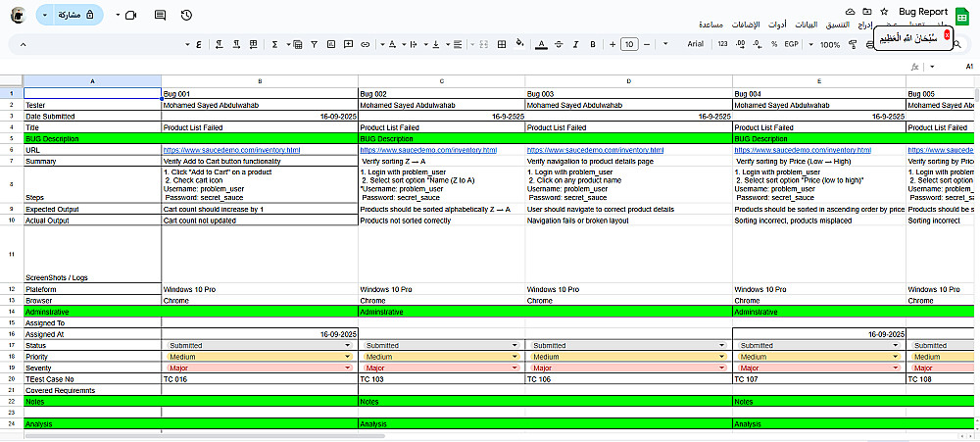Click the search menus magnifier icon
Image resolution: width=980 pixels, height=442 pixels.
click(x=956, y=44)
